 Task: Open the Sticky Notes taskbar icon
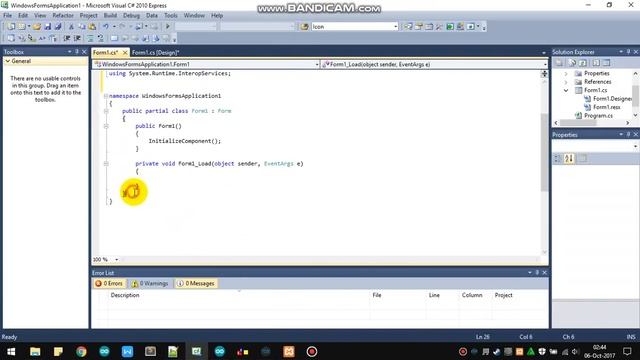click(58, 351)
